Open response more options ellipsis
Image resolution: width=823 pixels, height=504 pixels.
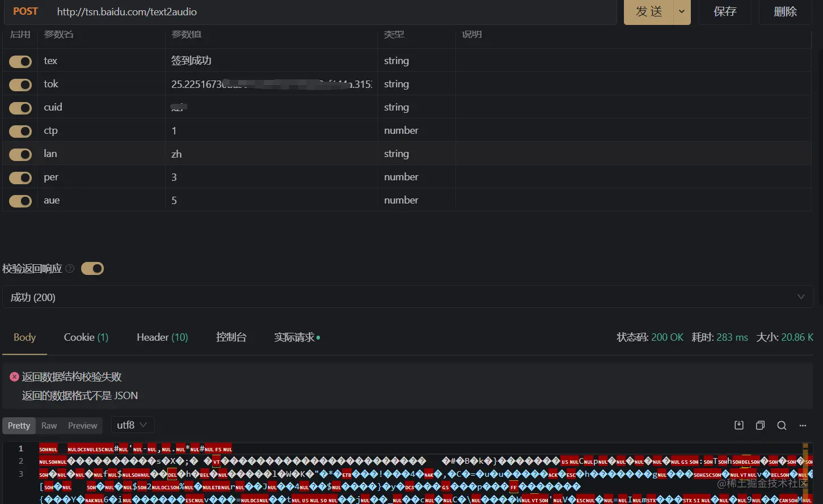click(x=803, y=425)
